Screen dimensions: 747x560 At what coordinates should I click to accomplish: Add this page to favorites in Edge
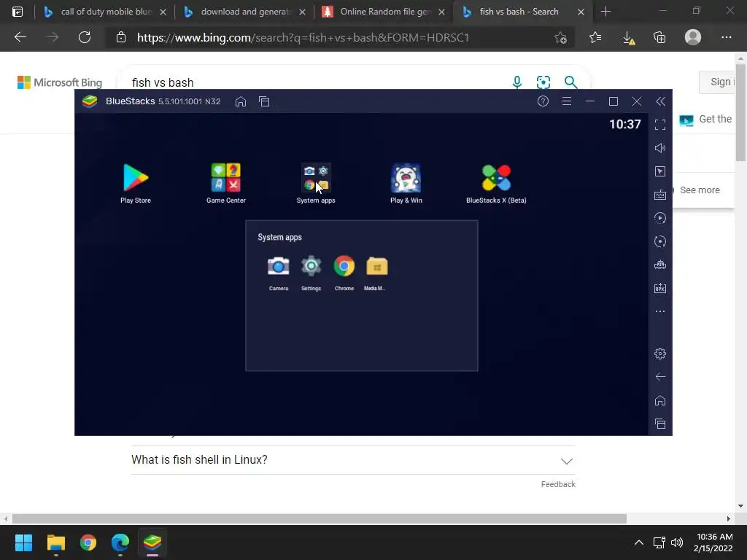click(x=561, y=38)
